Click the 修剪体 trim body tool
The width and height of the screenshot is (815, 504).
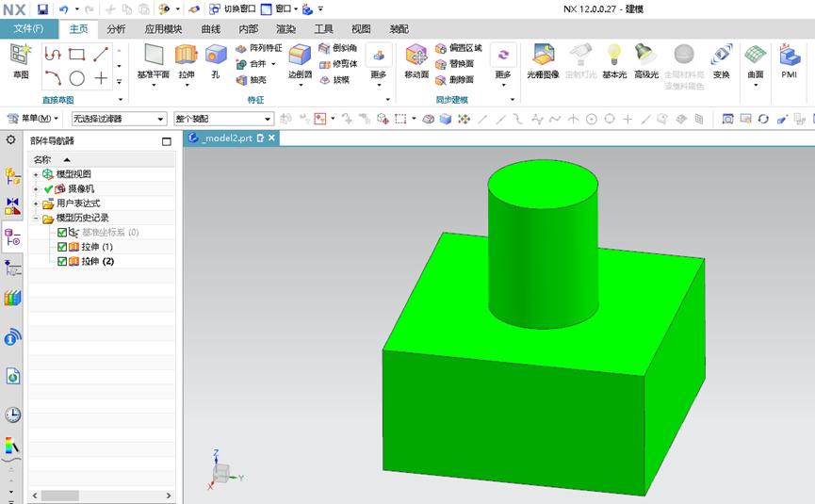[338, 64]
